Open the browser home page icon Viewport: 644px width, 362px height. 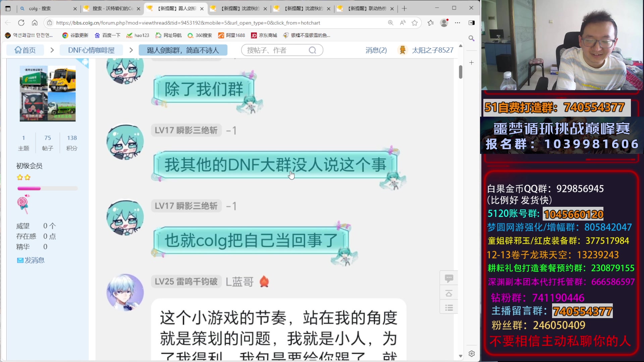coord(35,23)
